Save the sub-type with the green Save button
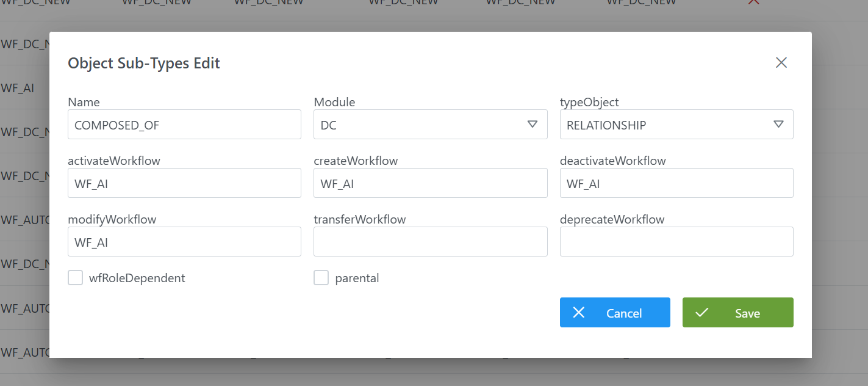868x386 pixels. (x=737, y=313)
